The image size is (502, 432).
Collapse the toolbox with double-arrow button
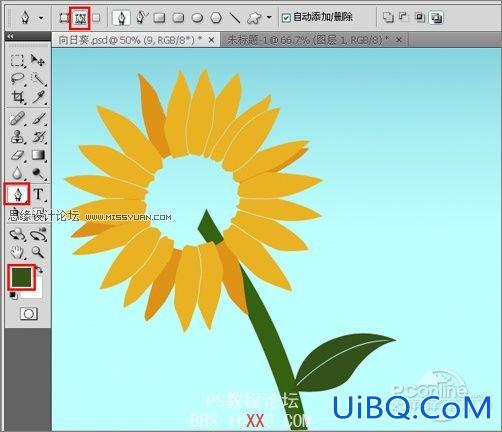tap(10, 36)
